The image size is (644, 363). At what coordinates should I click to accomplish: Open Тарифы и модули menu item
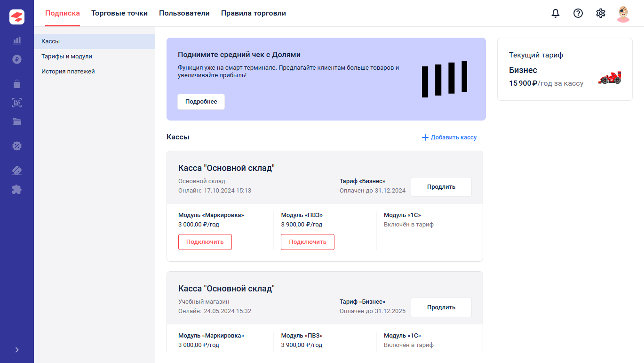coord(94,56)
